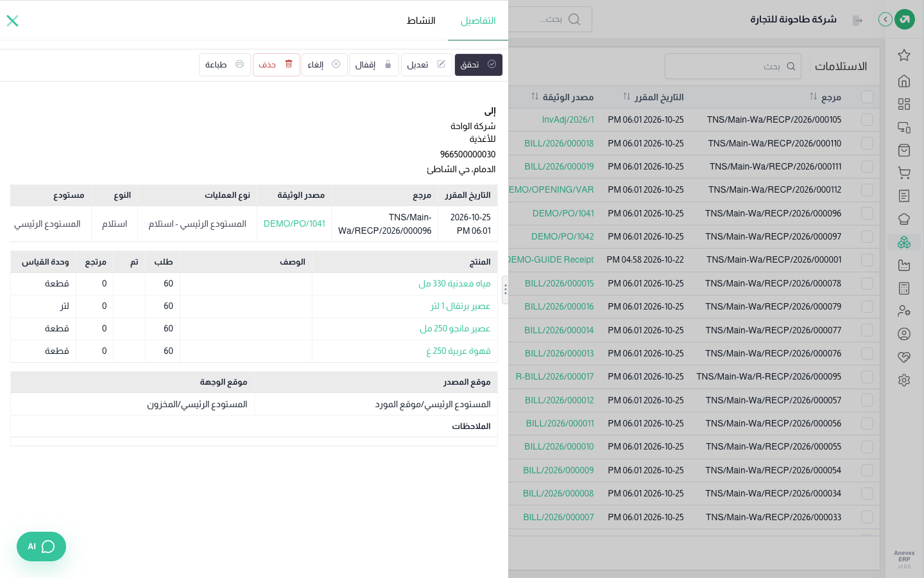This screenshot has width=924, height=578.
Task: Click the الاستلامات list search field
Action: 733,66
